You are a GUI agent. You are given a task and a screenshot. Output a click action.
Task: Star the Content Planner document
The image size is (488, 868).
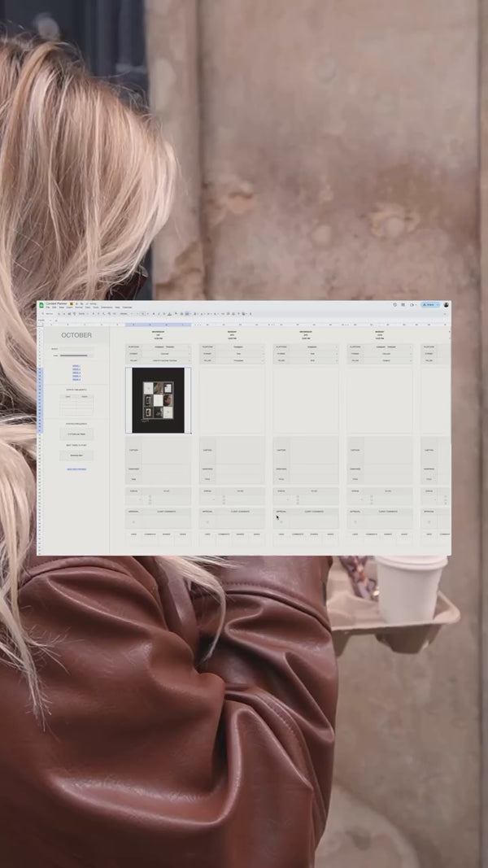click(72, 303)
